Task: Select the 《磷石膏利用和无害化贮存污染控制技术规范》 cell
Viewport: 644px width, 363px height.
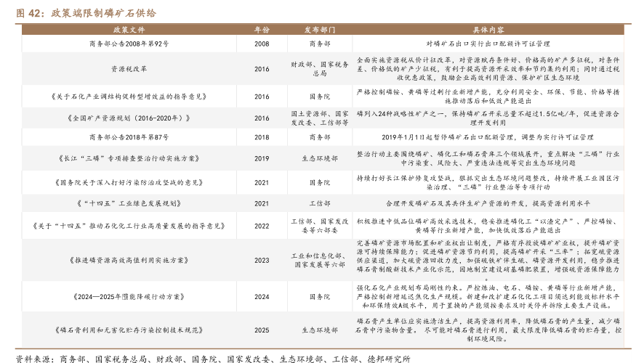Action: [129, 329]
